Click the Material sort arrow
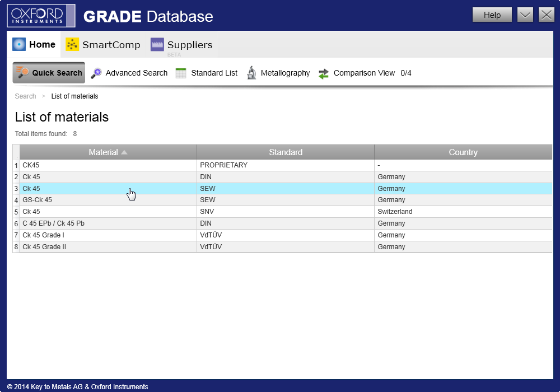Image resolution: width=560 pixels, height=392 pixels. (124, 152)
